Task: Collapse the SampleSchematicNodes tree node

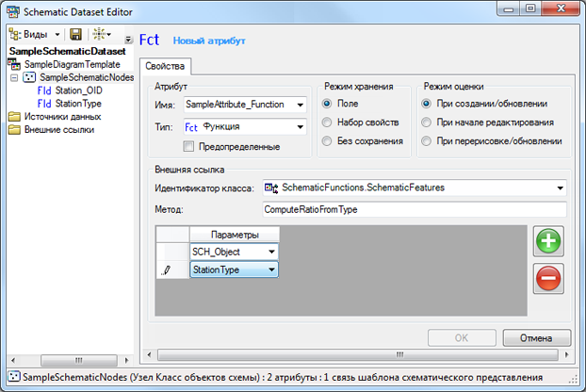Action: coord(14,77)
